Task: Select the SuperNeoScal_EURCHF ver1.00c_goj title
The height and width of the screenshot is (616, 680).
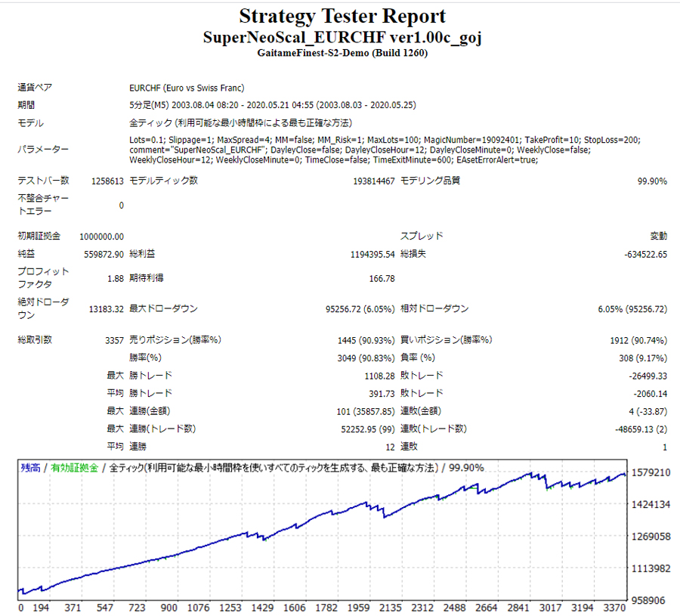Action: (x=342, y=38)
